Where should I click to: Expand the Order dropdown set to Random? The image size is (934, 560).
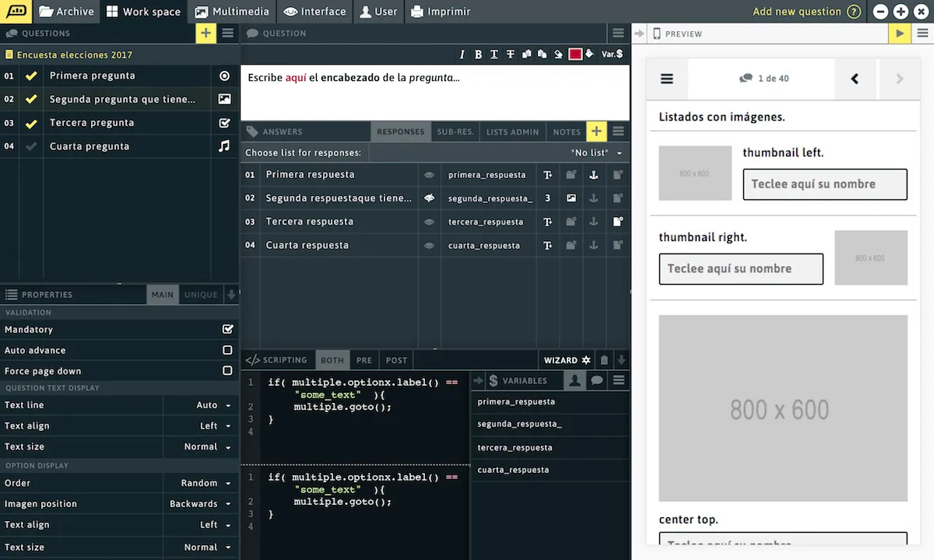206,483
